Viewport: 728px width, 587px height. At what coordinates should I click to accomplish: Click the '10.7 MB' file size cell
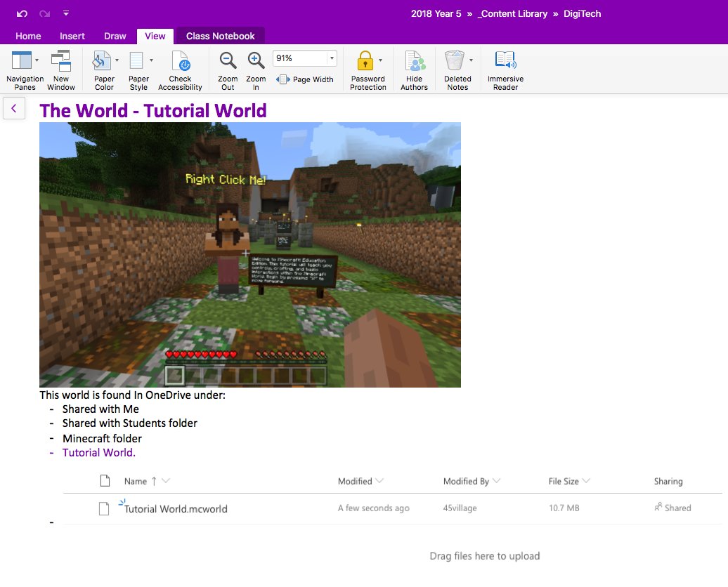tap(564, 508)
